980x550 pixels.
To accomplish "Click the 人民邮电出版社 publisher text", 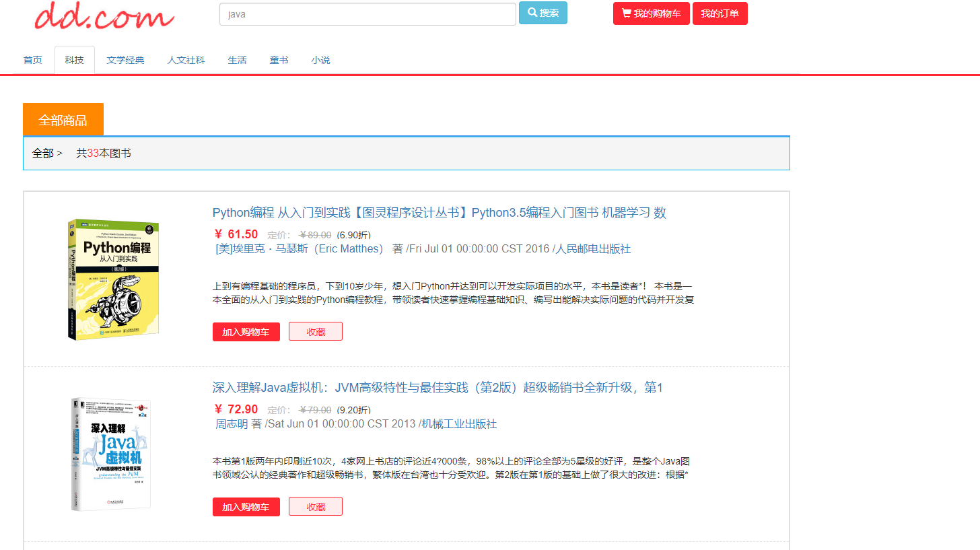I will (x=593, y=249).
